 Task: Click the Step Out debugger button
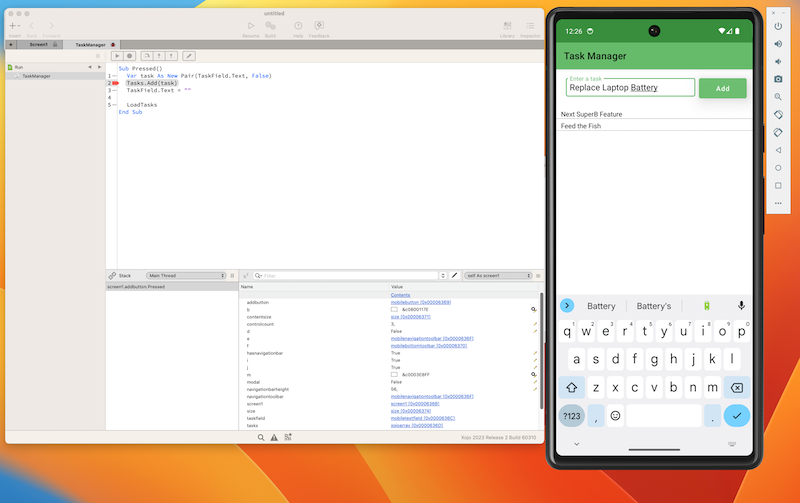pyautogui.click(x=171, y=56)
